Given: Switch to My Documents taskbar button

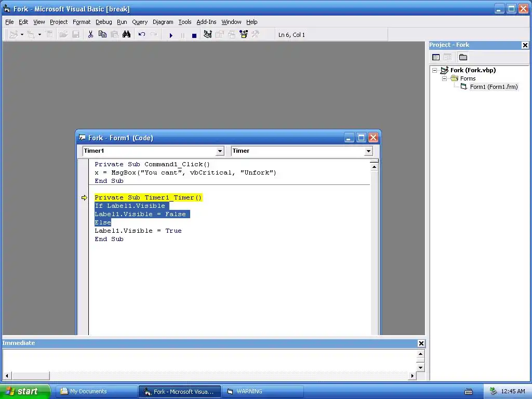Looking at the screenshot, I should click(x=96, y=392).
